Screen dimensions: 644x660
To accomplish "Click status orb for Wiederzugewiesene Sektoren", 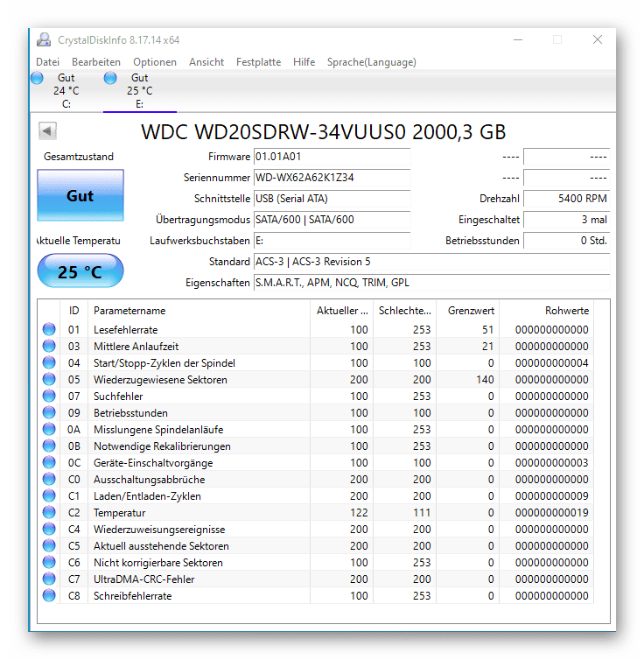I will pos(49,379).
